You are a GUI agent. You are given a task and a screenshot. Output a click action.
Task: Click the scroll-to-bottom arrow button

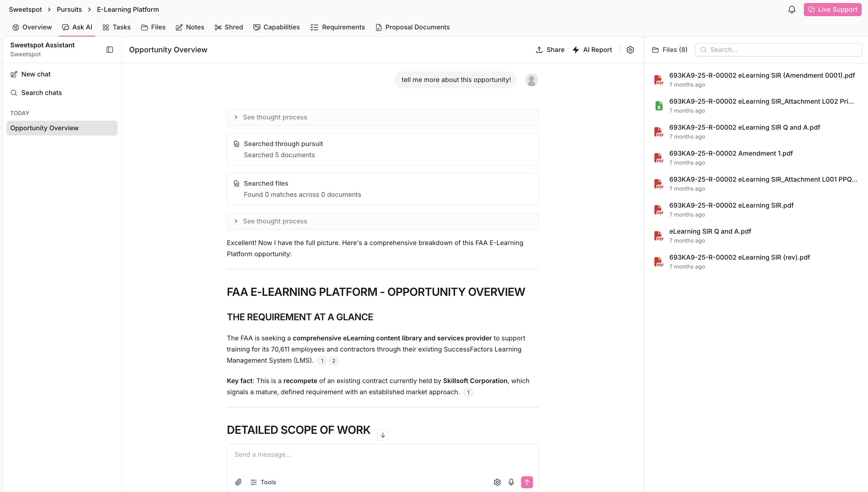(x=383, y=435)
